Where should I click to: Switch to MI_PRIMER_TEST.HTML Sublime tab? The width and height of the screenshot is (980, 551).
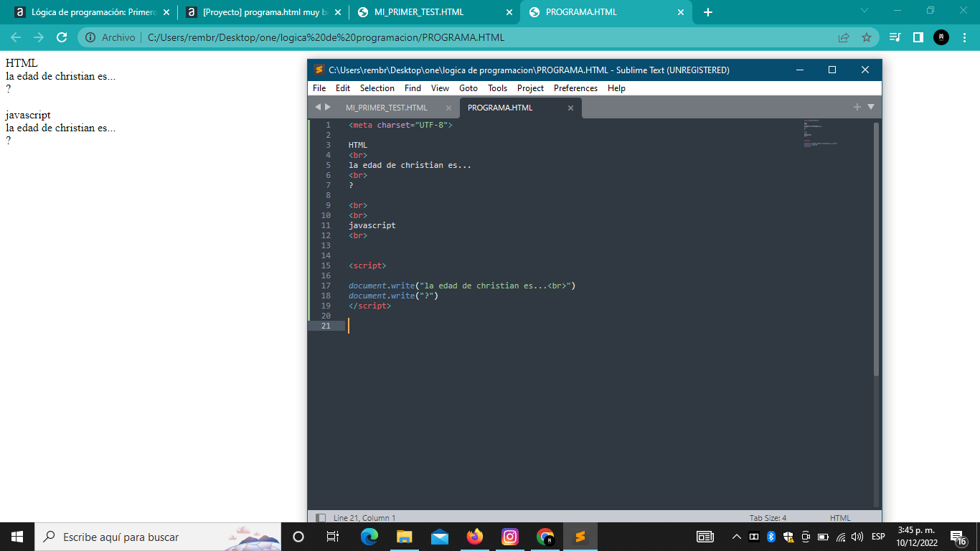tap(387, 108)
